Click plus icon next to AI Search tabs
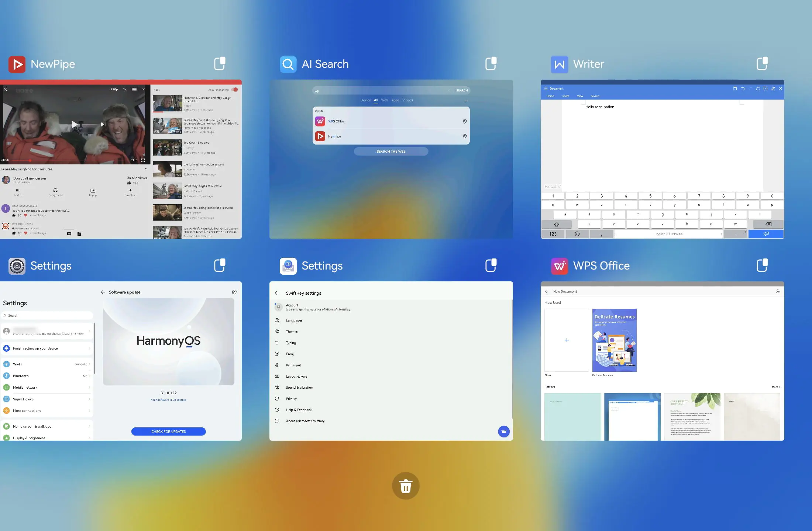The width and height of the screenshot is (812, 531). 466,101
